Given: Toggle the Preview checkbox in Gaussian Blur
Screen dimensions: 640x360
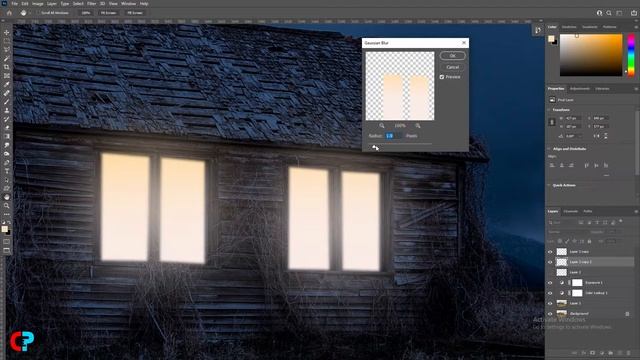Looking at the screenshot, I should click(x=442, y=77).
